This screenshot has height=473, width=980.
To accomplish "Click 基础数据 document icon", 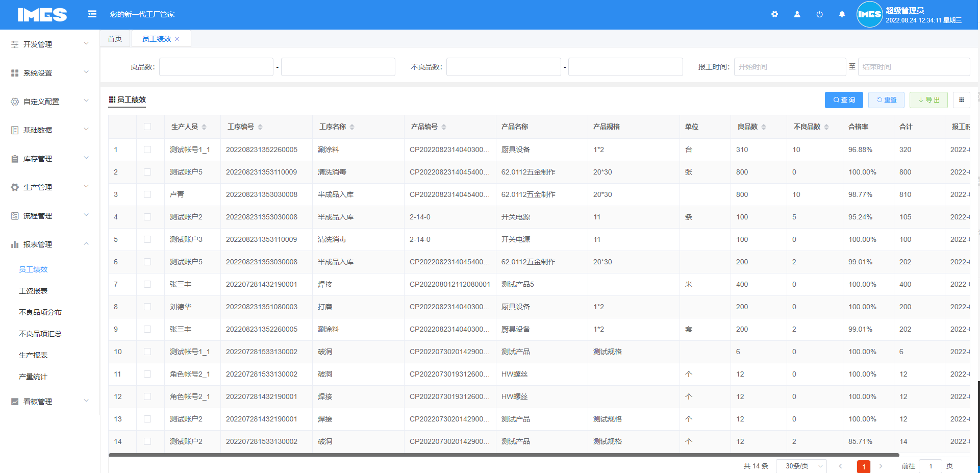I will (x=15, y=130).
